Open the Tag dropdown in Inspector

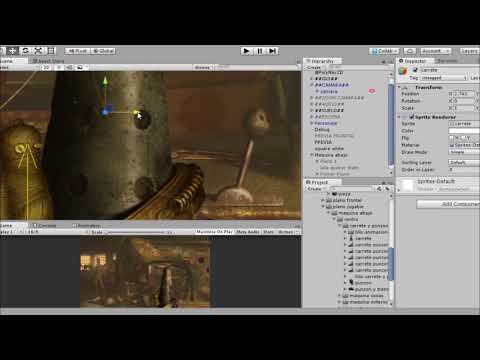[444, 78]
